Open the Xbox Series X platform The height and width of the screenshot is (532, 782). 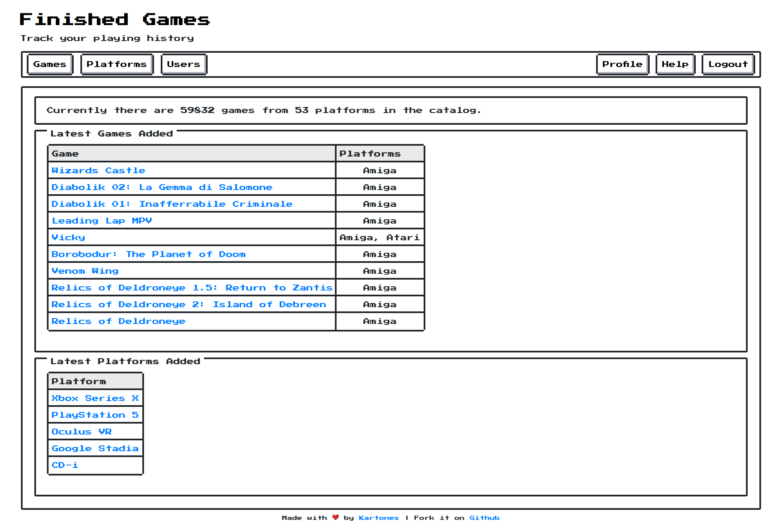click(x=95, y=398)
